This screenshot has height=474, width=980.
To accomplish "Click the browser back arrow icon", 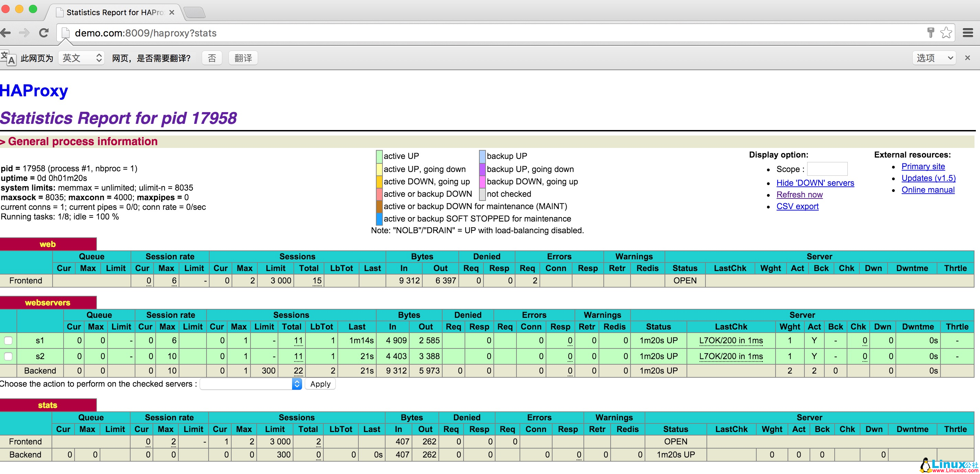I will click(6, 33).
